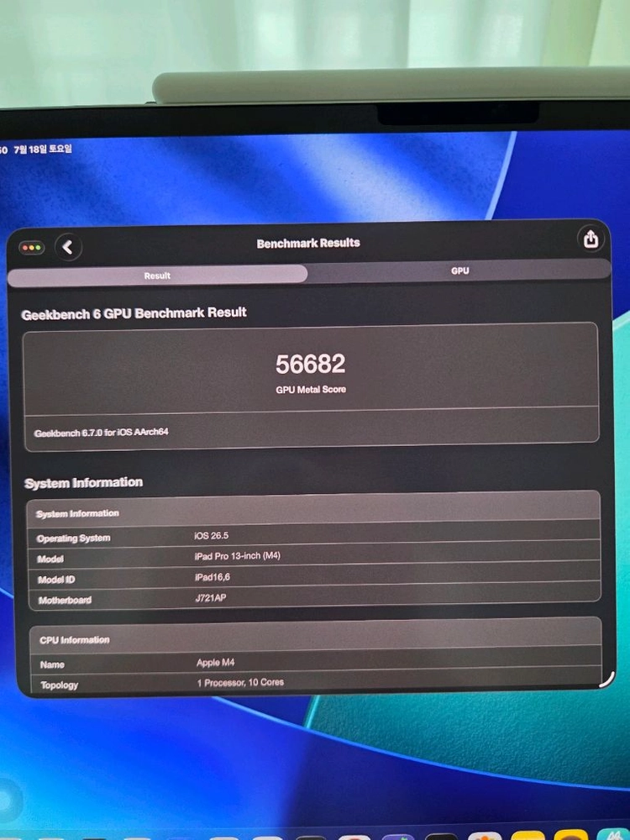The width and height of the screenshot is (630, 840).
Task: Click Geekbench 6.7.0 for iOS AArch64 text
Action: click(102, 433)
